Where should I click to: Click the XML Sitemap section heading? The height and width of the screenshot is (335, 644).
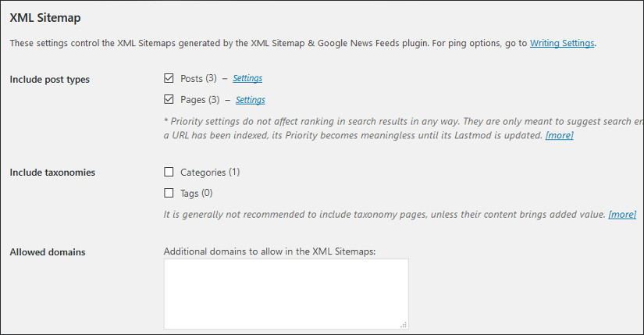pyautogui.click(x=45, y=17)
